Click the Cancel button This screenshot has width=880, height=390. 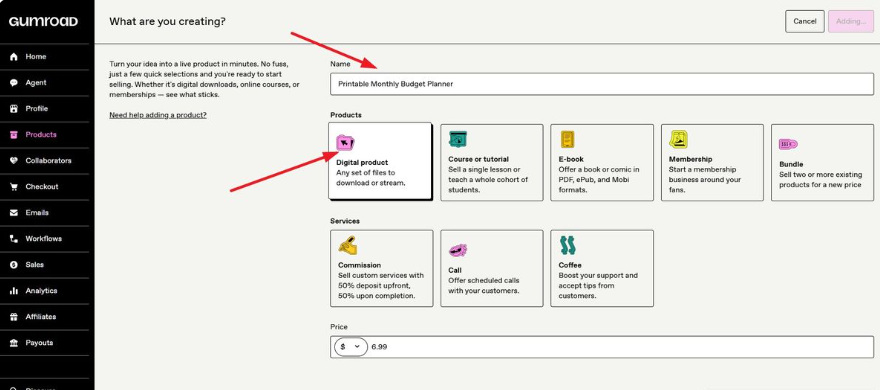(804, 21)
